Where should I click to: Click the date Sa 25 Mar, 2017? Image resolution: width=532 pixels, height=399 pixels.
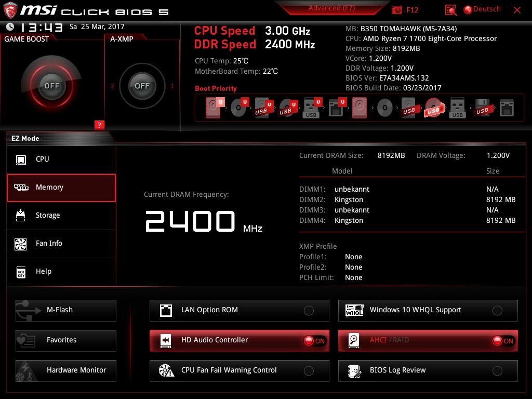[97, 26]
